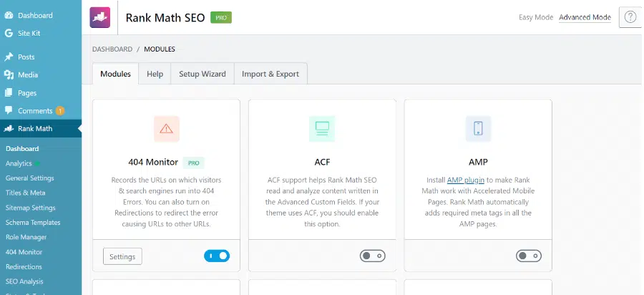Open 404 Monitor Settings button
This screenshot has height=295, width=644.
coord(122,257)
